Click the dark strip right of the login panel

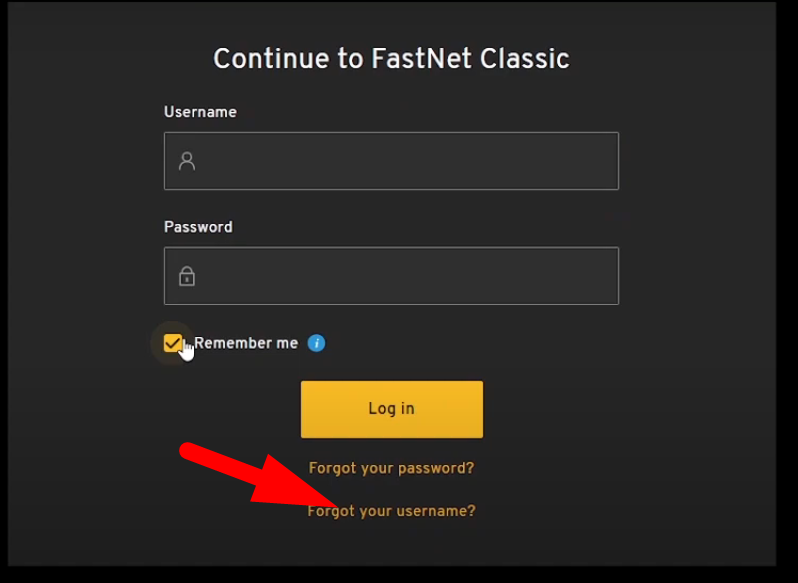[x=786, y=290]
